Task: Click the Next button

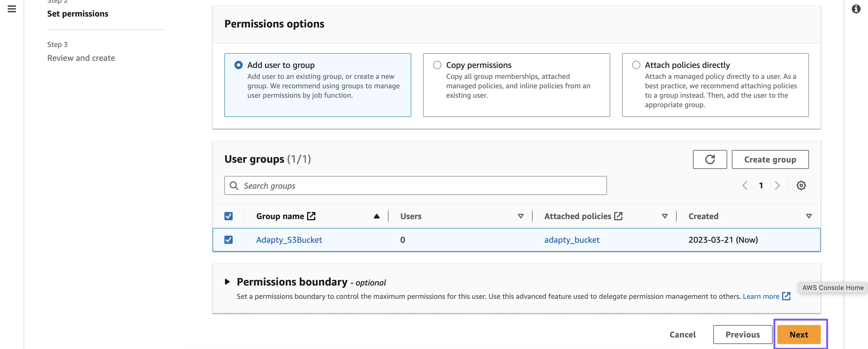Action: pos(799,335)
